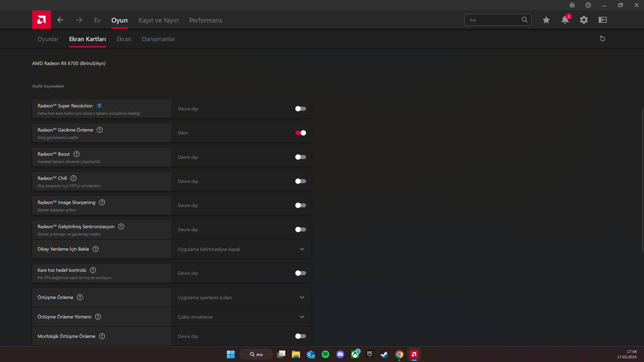Enable Kare hızı hedef kontrolü toggle
Screen dimensions: 644x362
[x=301, y=273]
